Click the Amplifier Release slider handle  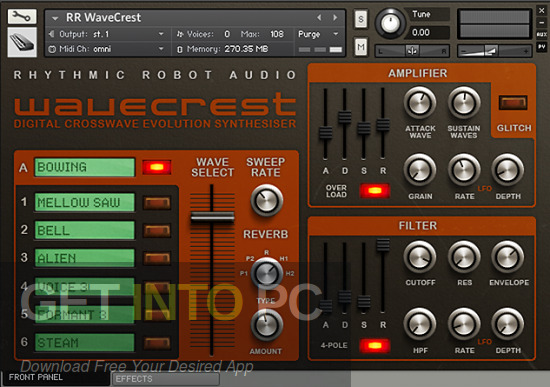coord(383,125)
